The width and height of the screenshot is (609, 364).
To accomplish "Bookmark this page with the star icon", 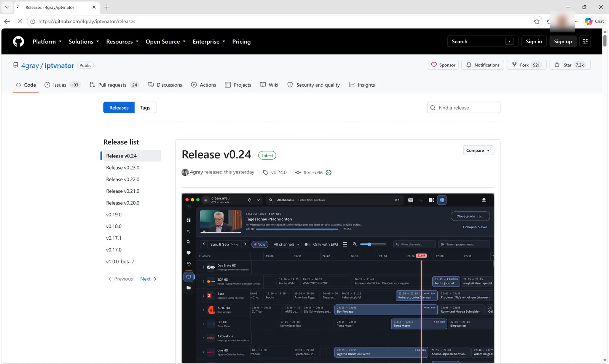I will [537, 21].
